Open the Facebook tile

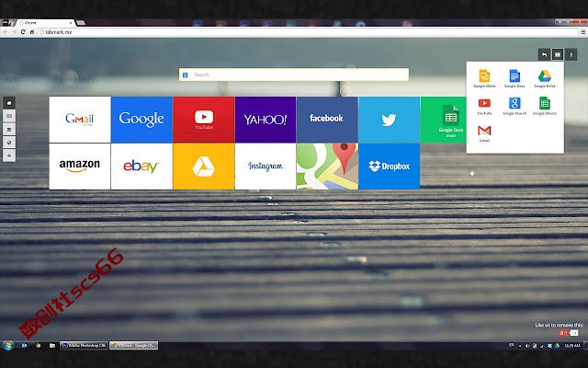(x=327, y=120)
